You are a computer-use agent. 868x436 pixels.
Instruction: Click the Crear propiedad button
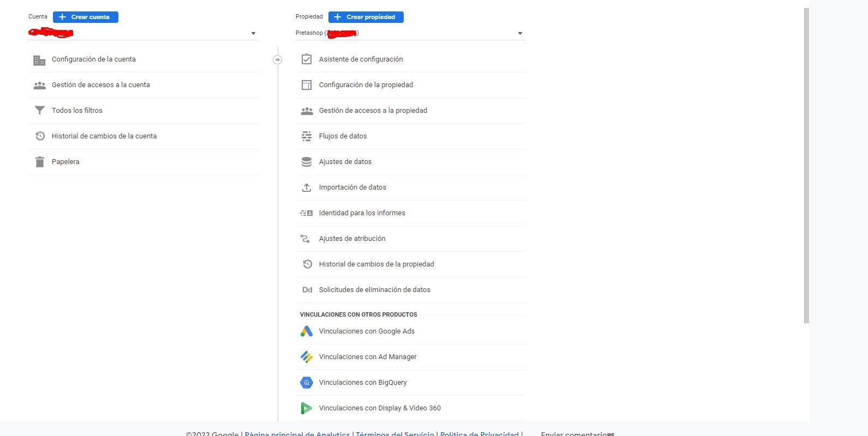click(366, 17)
